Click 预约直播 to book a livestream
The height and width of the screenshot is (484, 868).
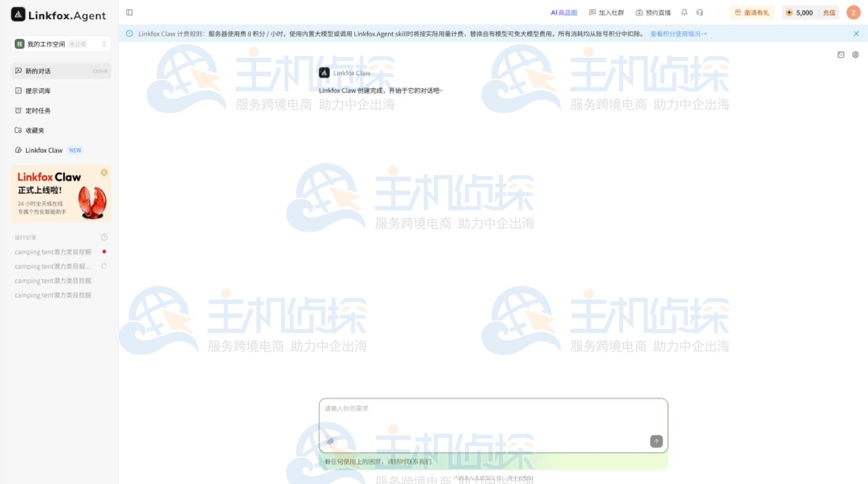[653, 13]
